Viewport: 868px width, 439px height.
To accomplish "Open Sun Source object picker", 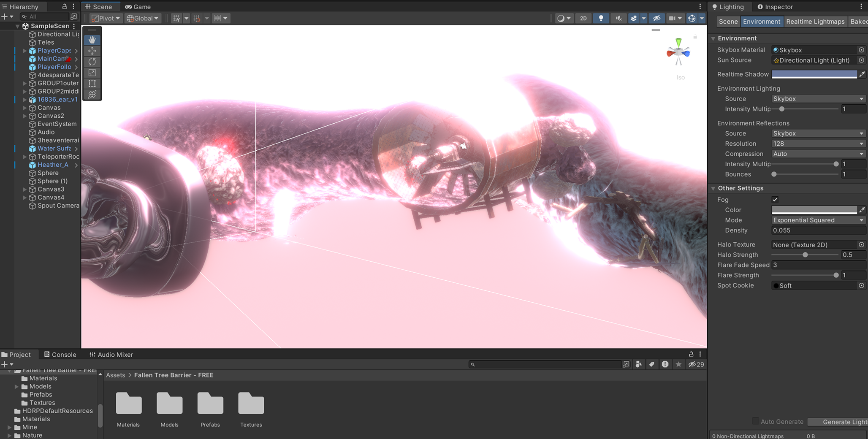I will pyautogui.click(x=861, y=60).
